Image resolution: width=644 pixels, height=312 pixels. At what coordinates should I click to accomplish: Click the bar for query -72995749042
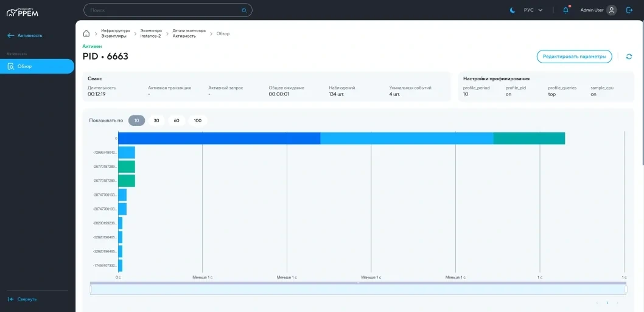coord(127,152)
